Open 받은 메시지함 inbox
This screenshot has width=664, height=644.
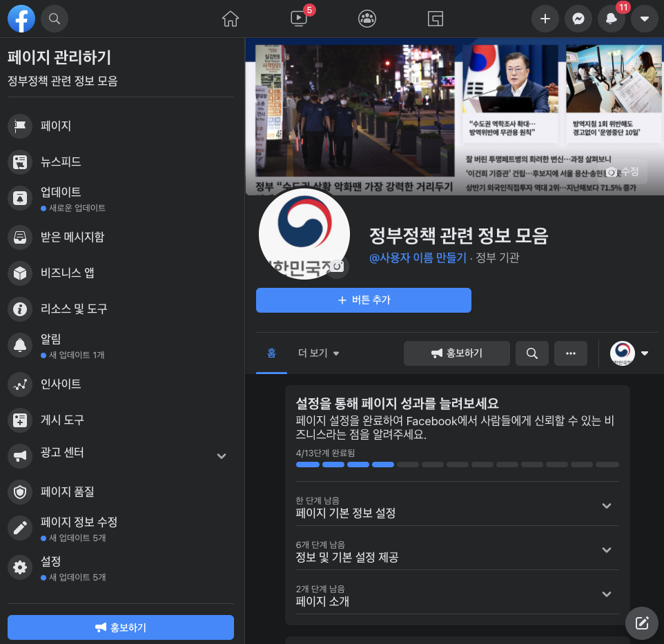click(x=121, y=237)
